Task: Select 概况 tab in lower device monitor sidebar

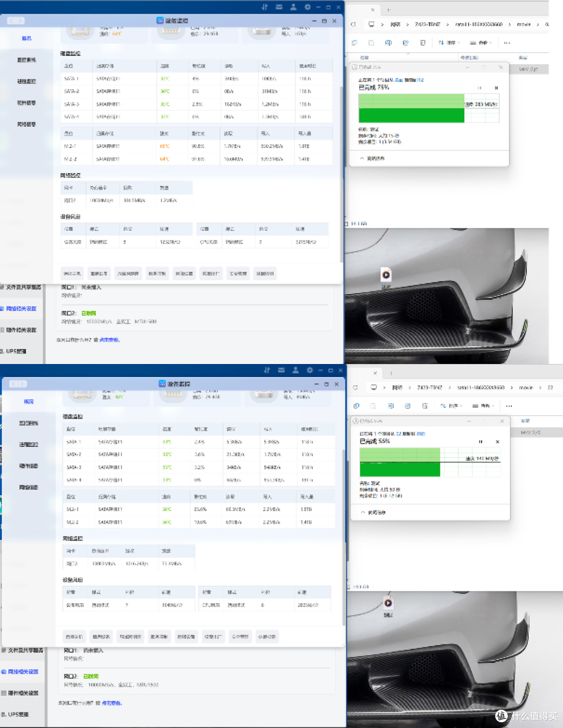Action: (29, 402)
